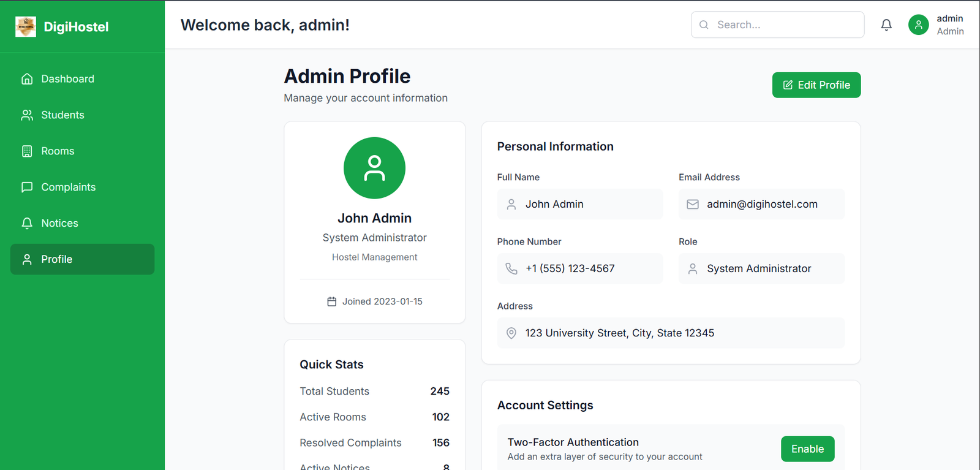980x470 pixels.
Task: Click the Welcome back, admin! heading
Action: [x=265, y=25]
